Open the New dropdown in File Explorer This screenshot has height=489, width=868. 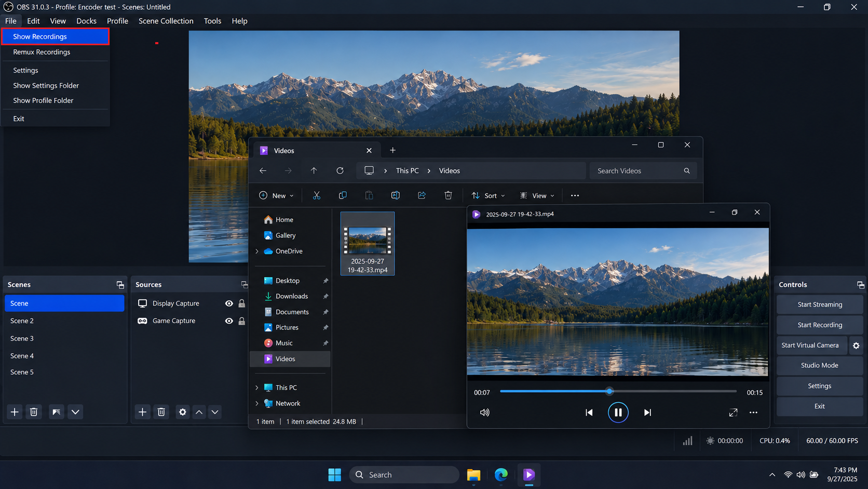[276, 195]
